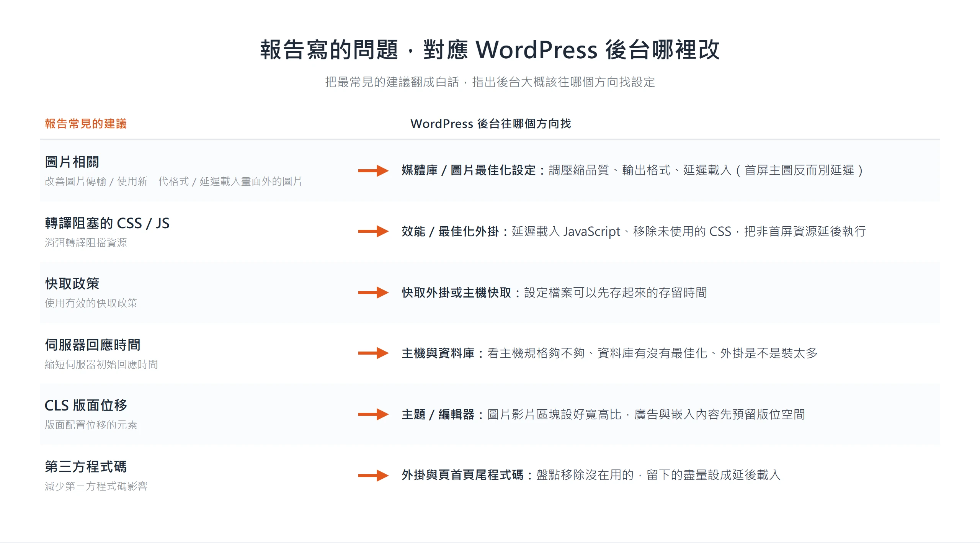This screenshot has width=980, height=543.
Task: Click the text 消弭轉譯阻擋資源
Action: (86, 243)
